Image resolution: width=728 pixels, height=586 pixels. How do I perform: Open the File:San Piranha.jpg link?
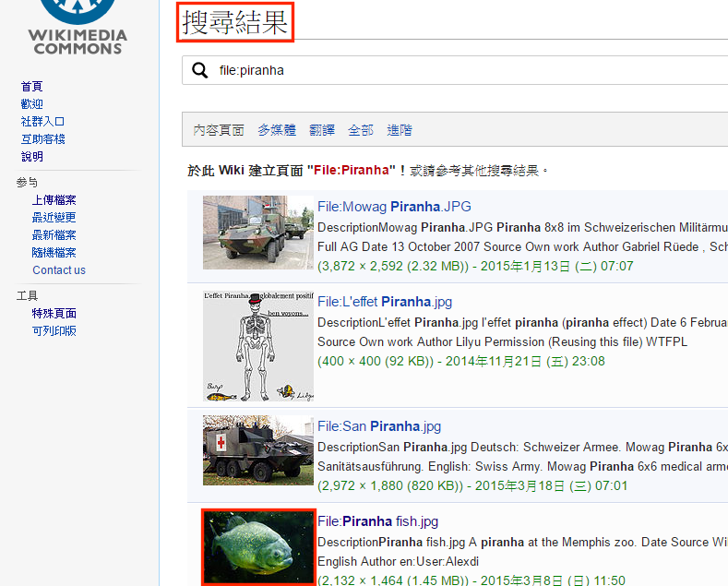(379, 426)
